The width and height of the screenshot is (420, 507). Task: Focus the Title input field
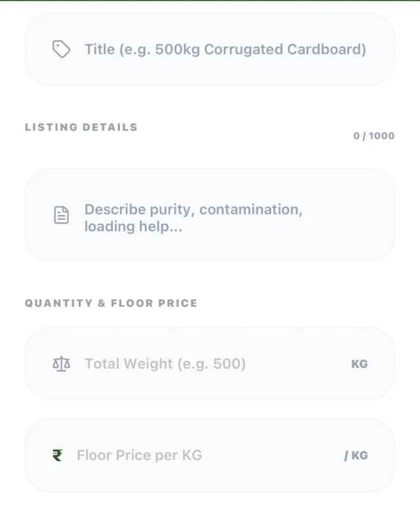pyautogui.click(x=223, y=49)
